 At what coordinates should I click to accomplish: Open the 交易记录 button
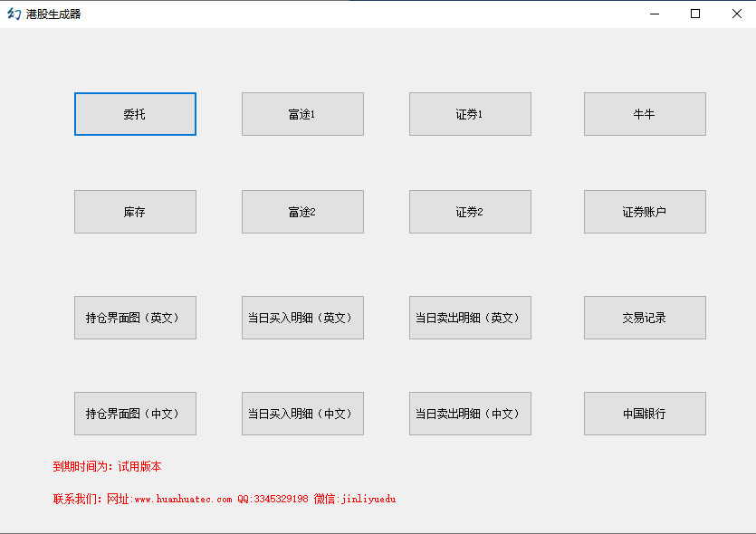coord(645,318)
